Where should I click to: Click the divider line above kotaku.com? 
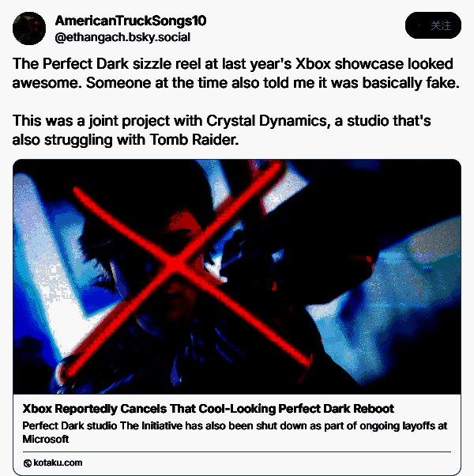click(237, 451)
